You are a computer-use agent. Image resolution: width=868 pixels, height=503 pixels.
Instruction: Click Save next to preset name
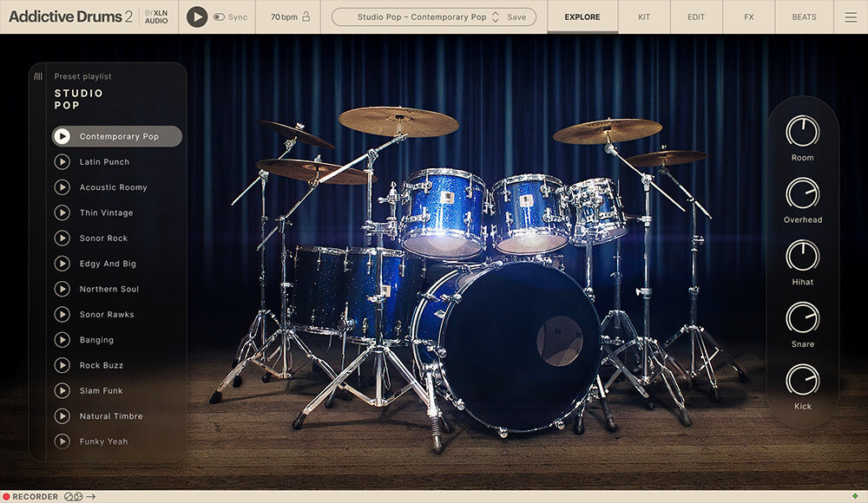(516, 17)
